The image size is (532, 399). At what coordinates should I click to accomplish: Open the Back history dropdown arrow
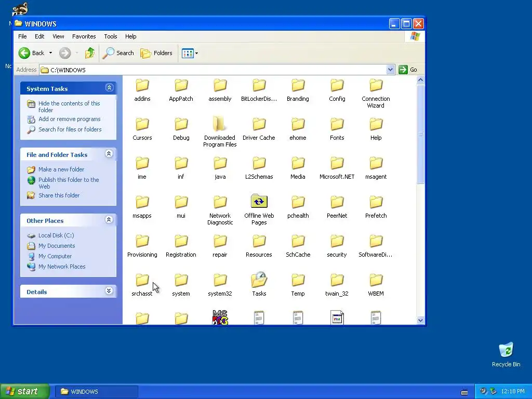[50, 53]
